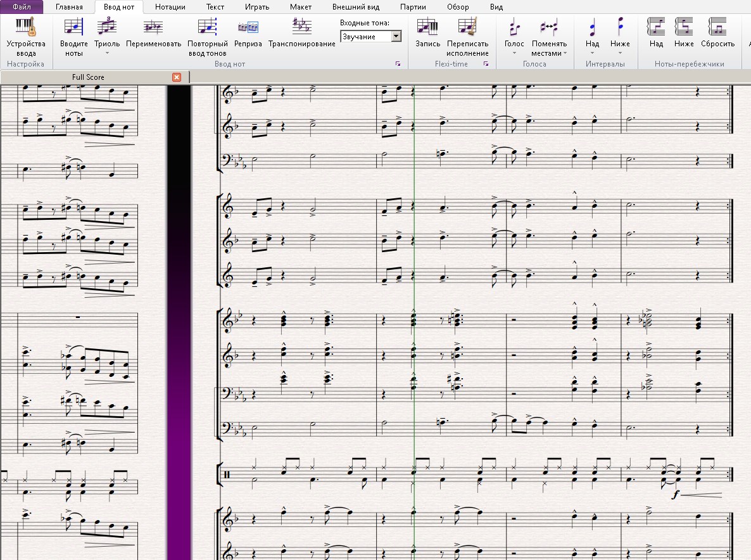Expand the Голос voice dropdown
751x560 pixels.
[514, 53]
